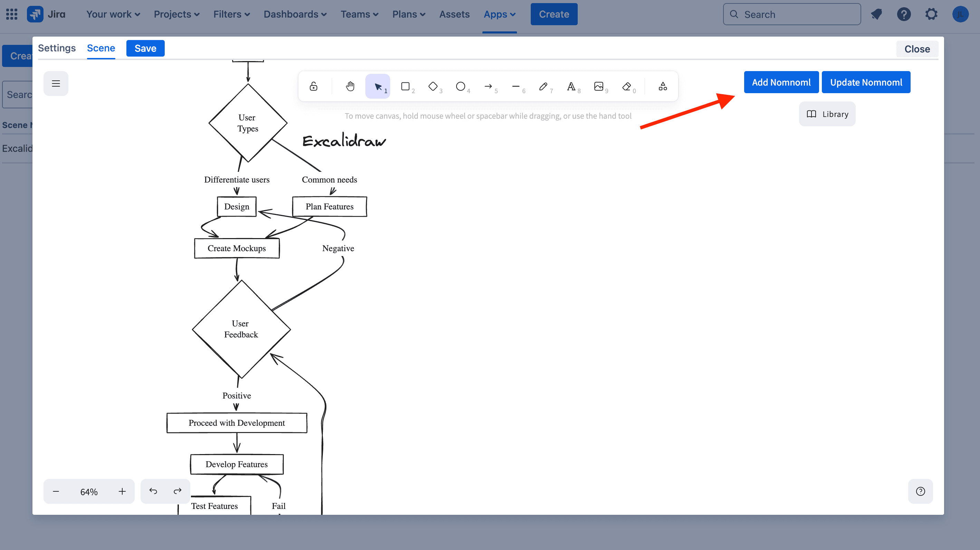Select the Proceed with Development box
The width and height of the screenshot is (980, 550).
pyautogui.click(x=237, y=423)
